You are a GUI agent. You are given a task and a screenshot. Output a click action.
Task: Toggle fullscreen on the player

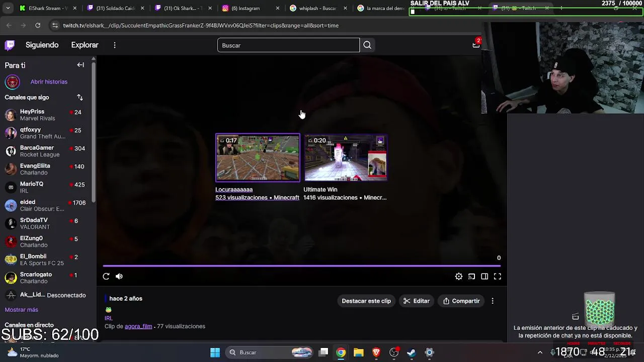497,276
